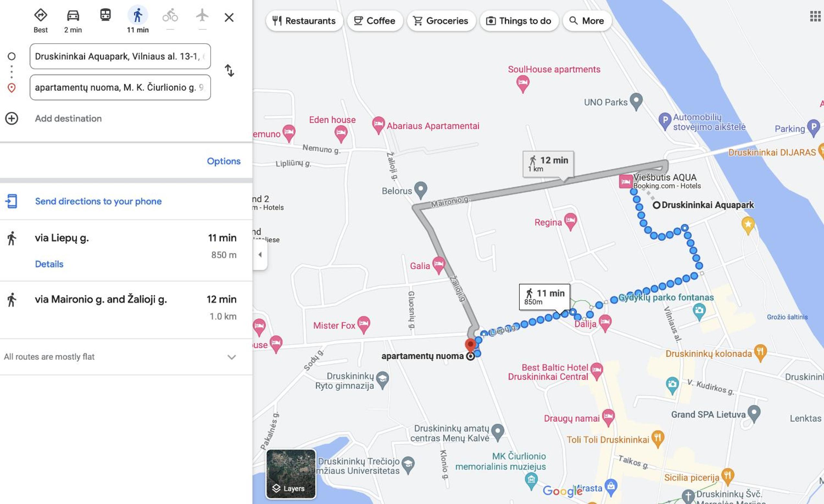Screen dimensions: 824x504
Task: Click the Druskininkų Ryto gimnazija school pin
Action: (383, 380)
